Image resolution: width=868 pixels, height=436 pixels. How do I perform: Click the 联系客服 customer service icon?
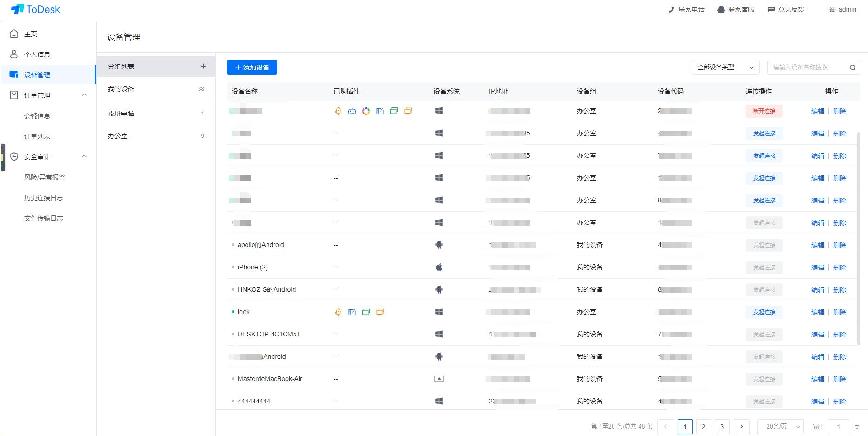point(721,9)
